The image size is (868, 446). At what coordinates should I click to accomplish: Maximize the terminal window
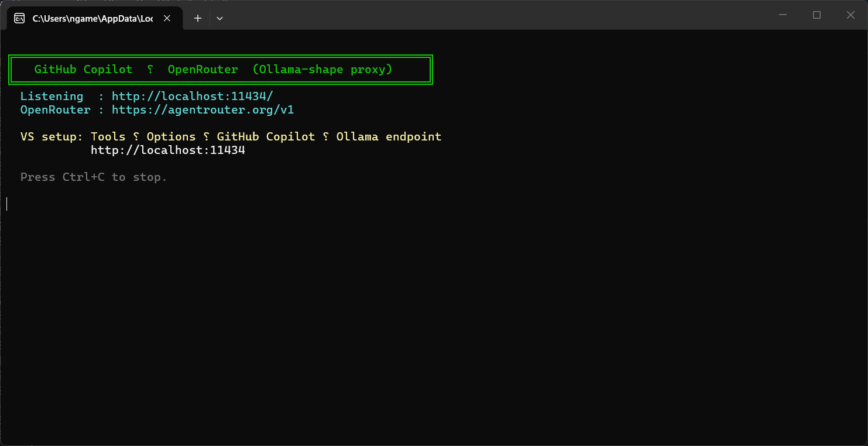(x=816, y=15)
